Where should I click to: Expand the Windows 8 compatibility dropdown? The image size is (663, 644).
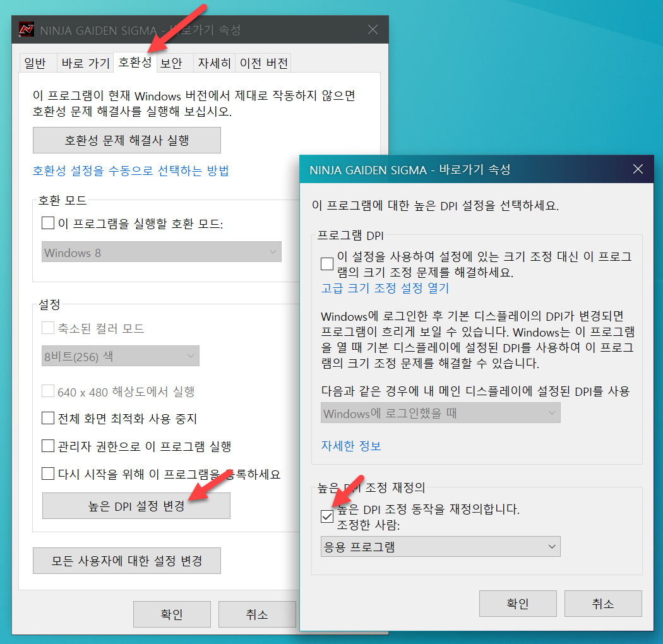pyautogui.click(x=162, y=251)
